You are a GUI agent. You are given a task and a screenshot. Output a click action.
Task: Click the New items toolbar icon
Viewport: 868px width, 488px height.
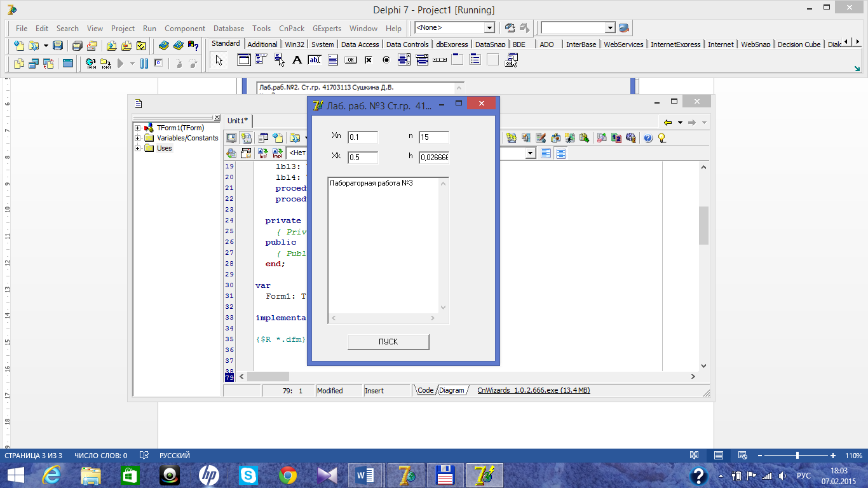pos(19,46)
